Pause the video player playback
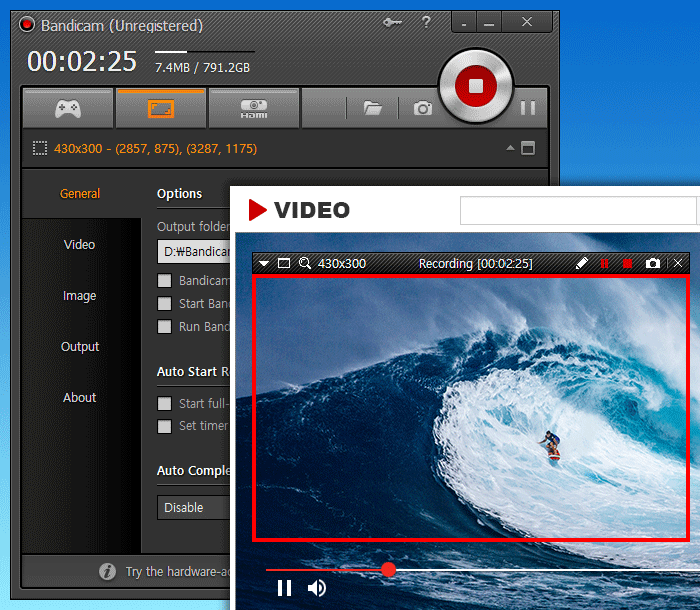The height and width of the screenshot is (610, 700). pyautogui.click(x=284, y=588)
